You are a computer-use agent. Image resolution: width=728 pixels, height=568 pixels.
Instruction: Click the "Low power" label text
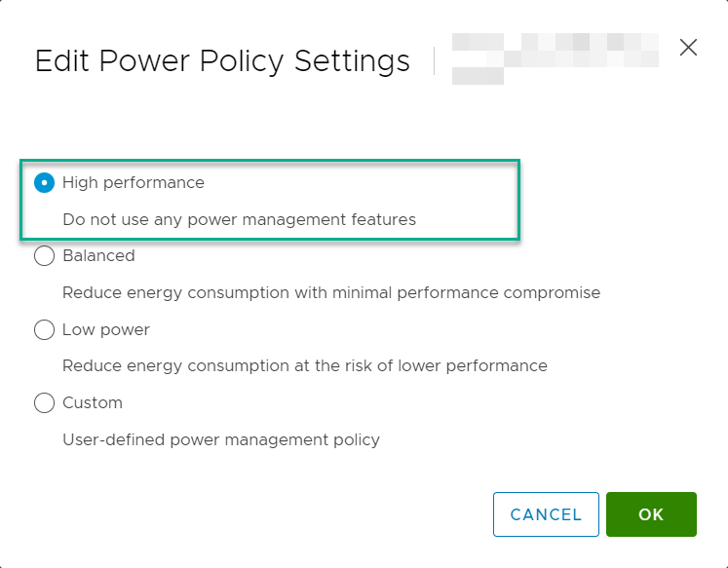pos(106,330)
